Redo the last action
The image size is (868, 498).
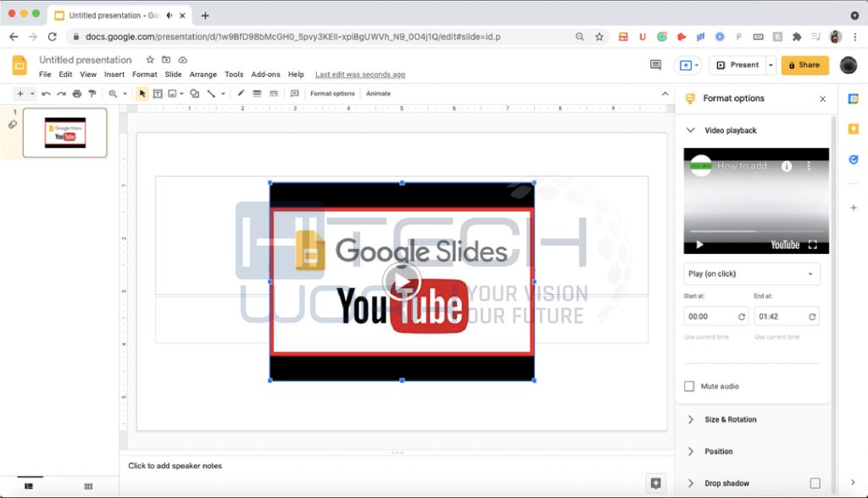[61, 93]
